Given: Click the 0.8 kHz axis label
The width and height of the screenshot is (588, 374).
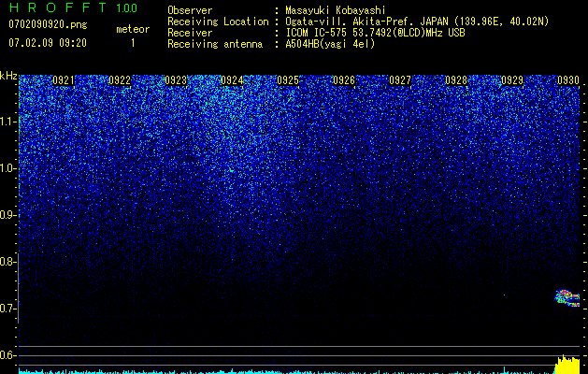Looking at the screenshot, I should click(x=7, y=262).
